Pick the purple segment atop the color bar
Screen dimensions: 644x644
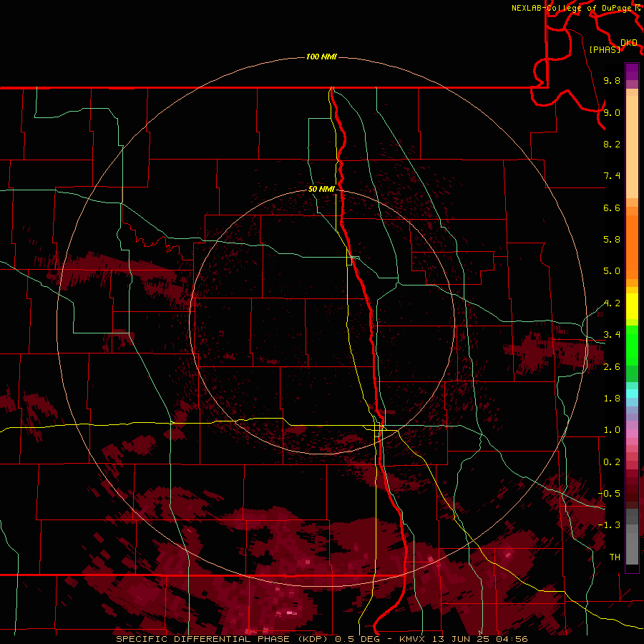point(632,72)
